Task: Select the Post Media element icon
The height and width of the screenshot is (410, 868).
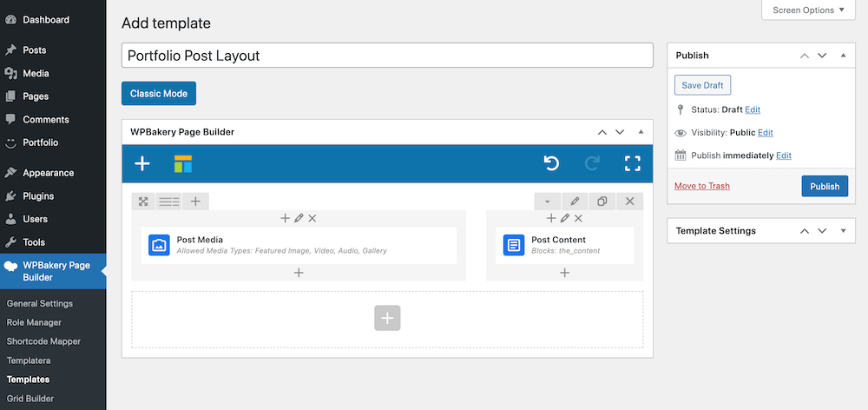Action: [x=159, y=245]
